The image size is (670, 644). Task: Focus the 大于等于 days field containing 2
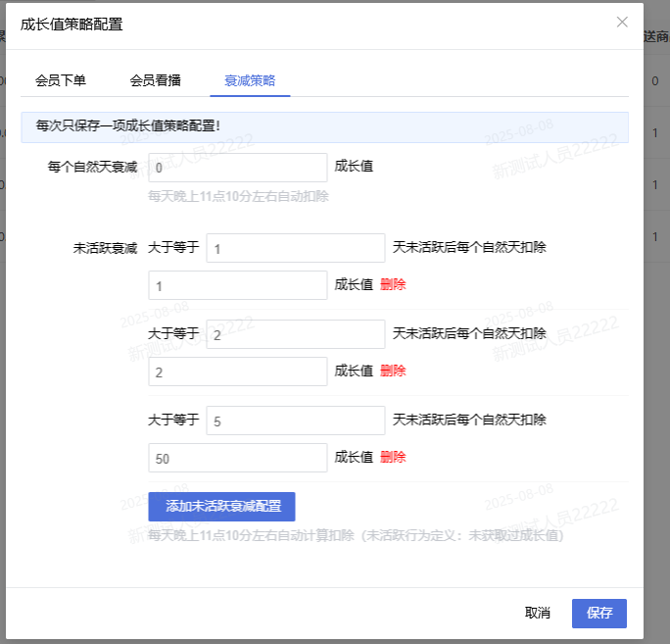(x=296, y=334)
